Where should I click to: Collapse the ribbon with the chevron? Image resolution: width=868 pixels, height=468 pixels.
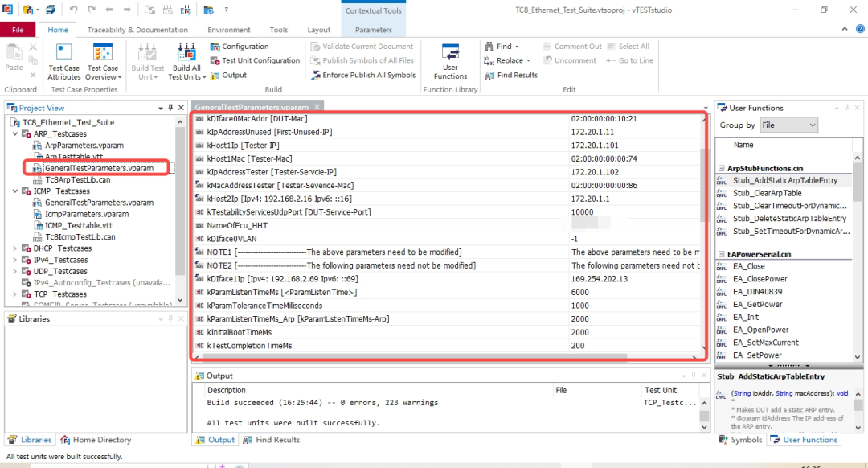(845, 29)
